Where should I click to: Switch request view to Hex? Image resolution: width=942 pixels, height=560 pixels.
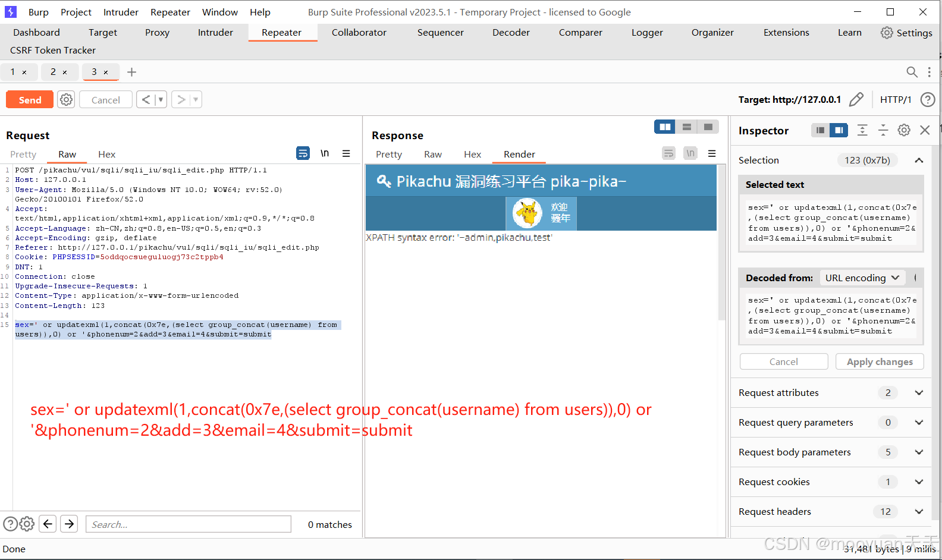(x=107, y=154)
